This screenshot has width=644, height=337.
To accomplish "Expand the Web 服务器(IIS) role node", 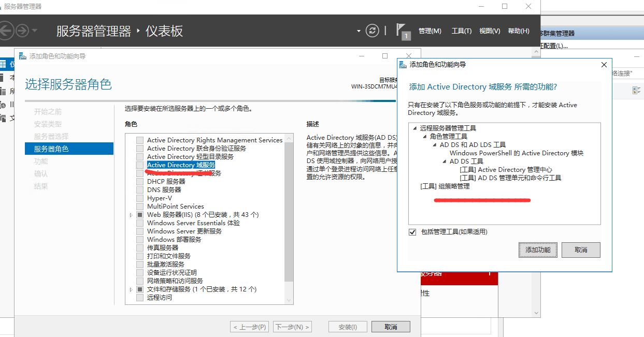I will [131, 215].
